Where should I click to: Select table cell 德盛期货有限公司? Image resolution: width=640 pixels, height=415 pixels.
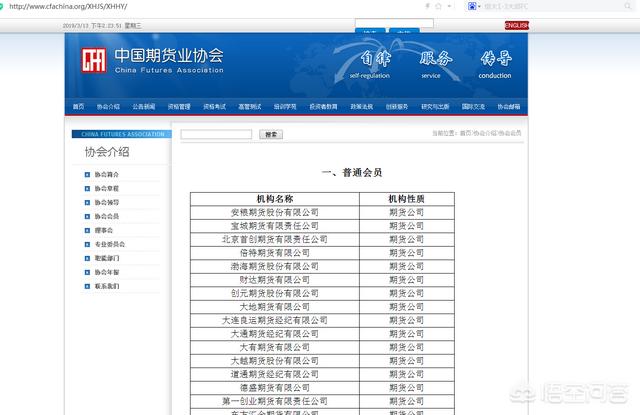[275, 387]
